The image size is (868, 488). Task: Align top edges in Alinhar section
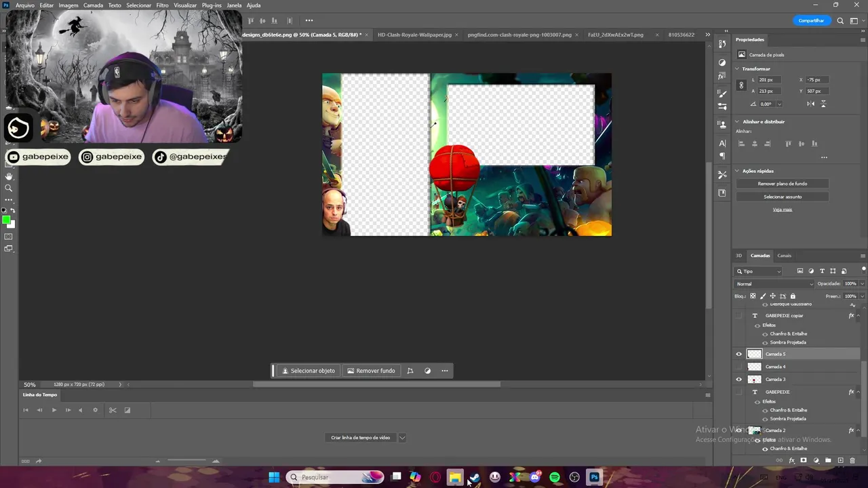[x=788, y=144]
